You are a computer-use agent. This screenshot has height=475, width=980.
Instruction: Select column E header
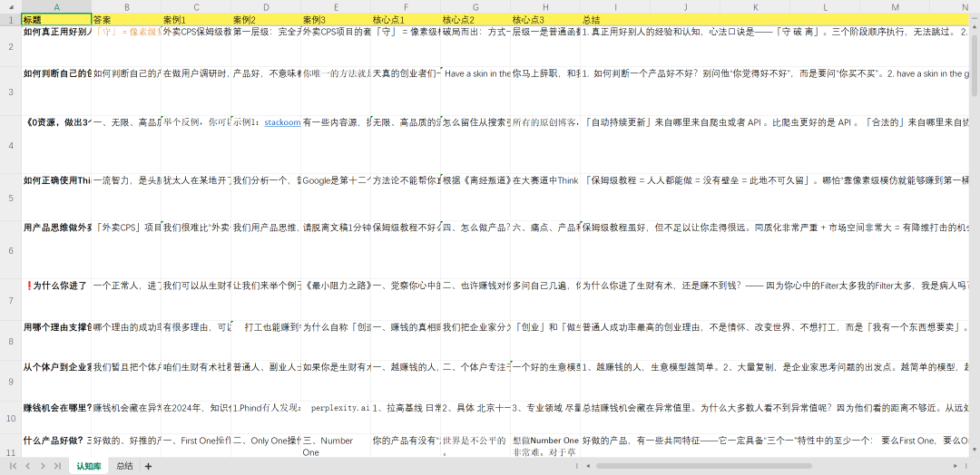click(337, 7)
